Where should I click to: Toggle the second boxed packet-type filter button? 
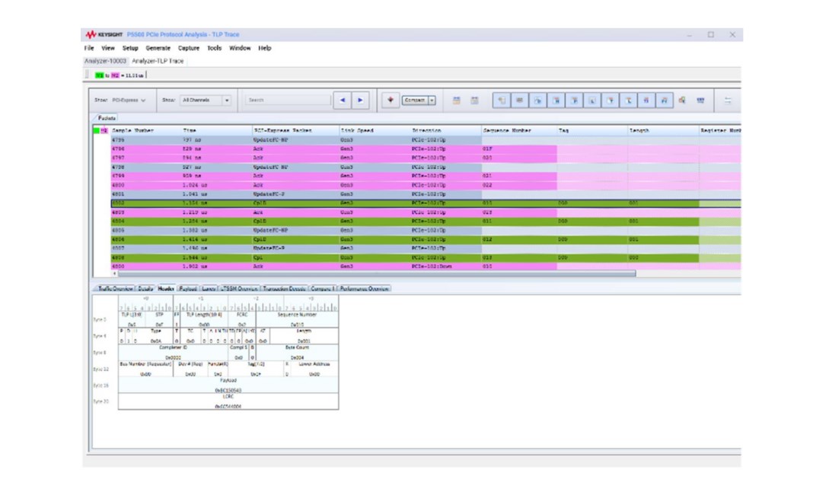coord(520,100)
